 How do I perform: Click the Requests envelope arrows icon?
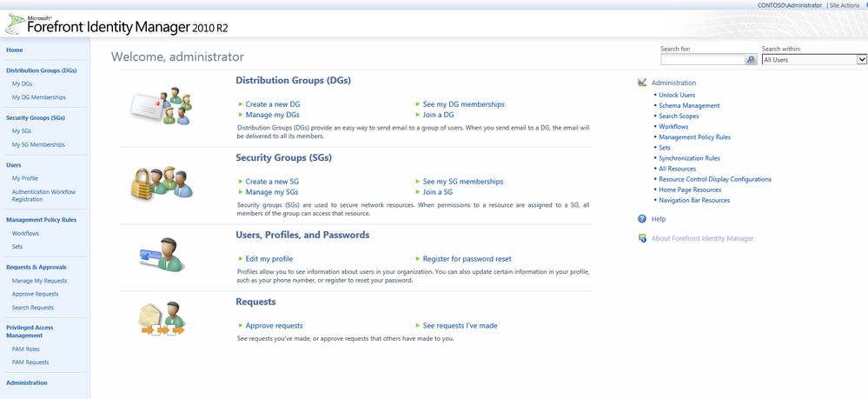pyautogui.click(x=161, y=318)
